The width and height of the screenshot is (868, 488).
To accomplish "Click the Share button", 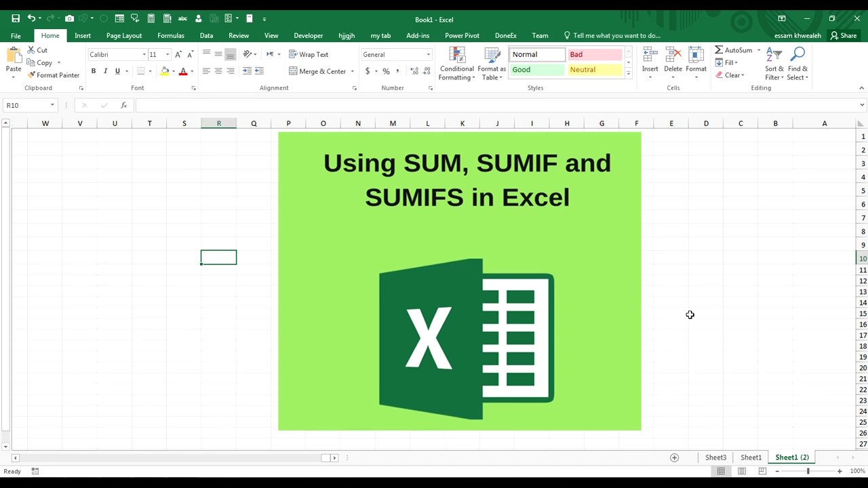I will [x=844, y=35].
